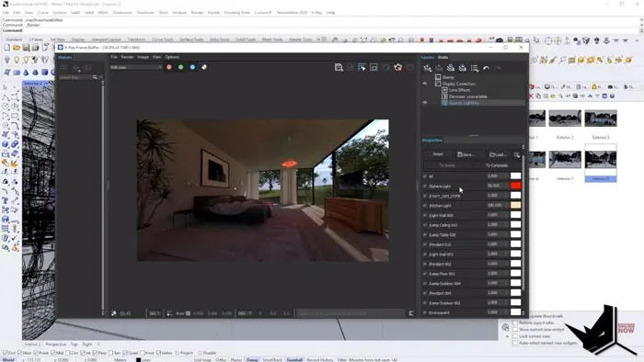
Task: Open the white All lights color swatch
Action: (x=515, y=175)
